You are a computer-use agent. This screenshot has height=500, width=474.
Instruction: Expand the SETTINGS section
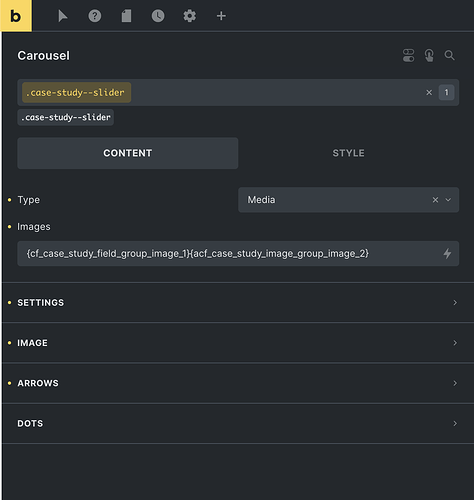click(x=238, y=303)
